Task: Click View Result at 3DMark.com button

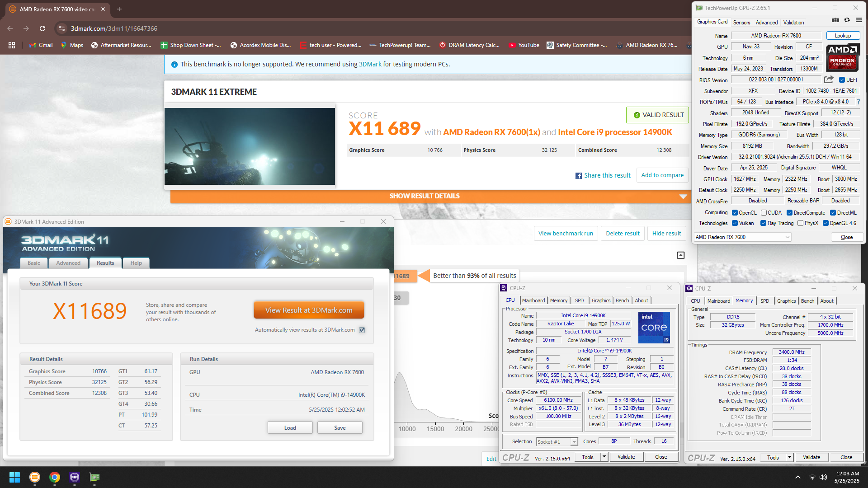Action: click(x=309, y=310)
